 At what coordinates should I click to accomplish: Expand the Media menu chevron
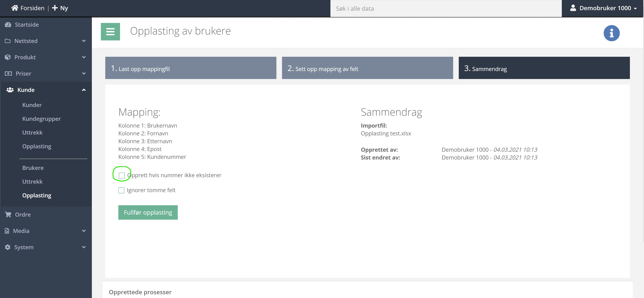pos(84,231)
